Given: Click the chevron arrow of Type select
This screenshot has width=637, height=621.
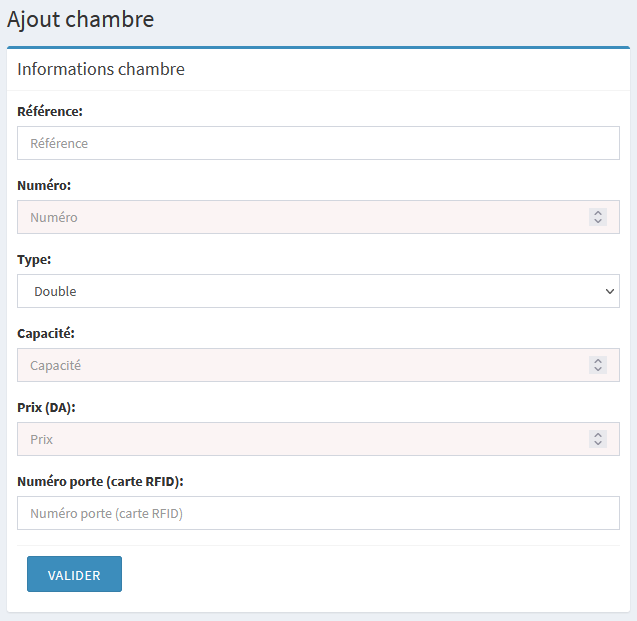Looking at the screenshot, I should click(610, 291).
